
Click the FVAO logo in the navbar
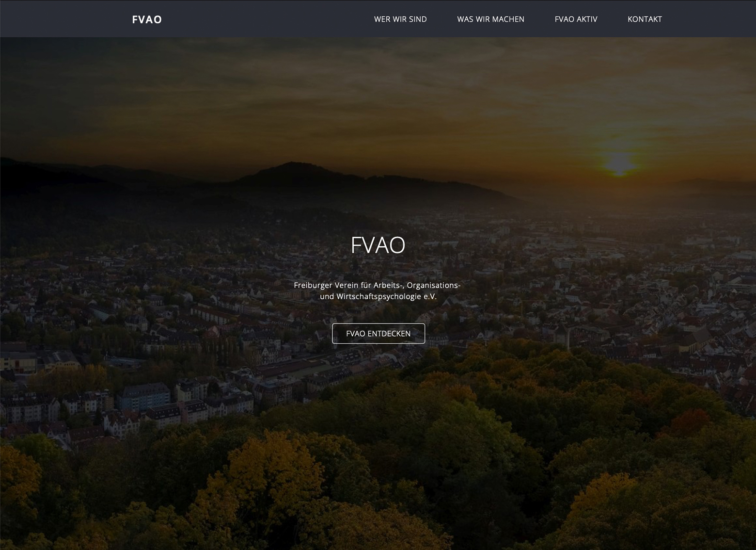(x=147, y=19)
